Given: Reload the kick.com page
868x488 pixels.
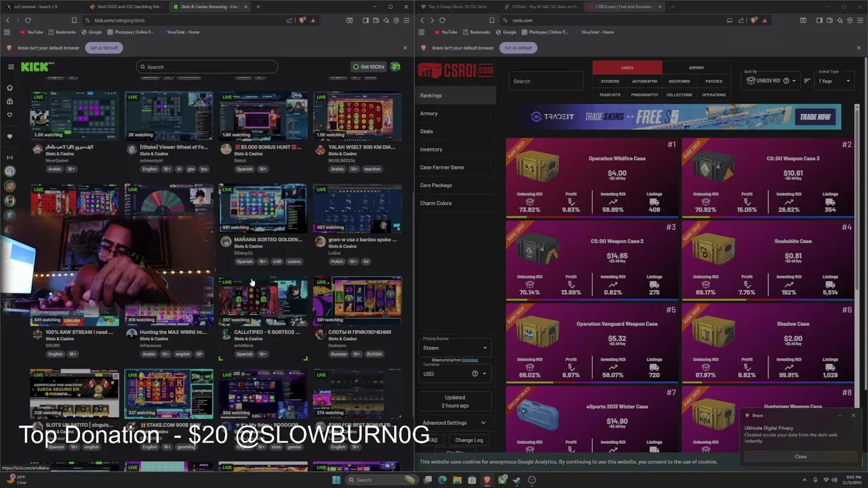Looking at the screenshot, I should 28,20.
